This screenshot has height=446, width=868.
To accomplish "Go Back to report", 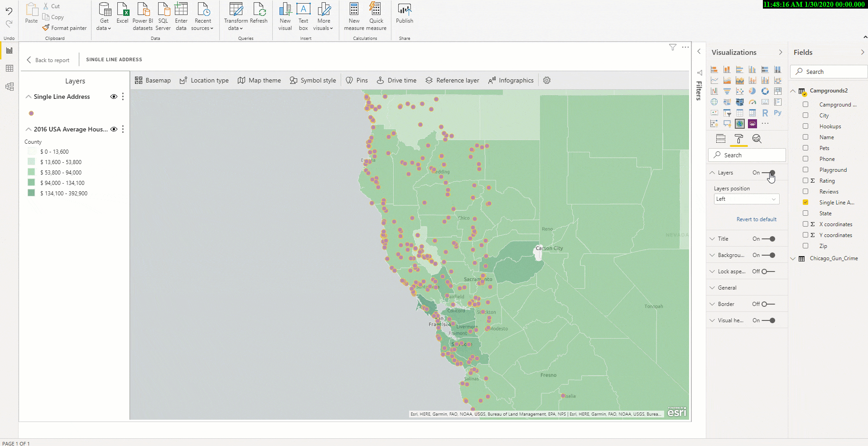I will click(x=48, y=60).
